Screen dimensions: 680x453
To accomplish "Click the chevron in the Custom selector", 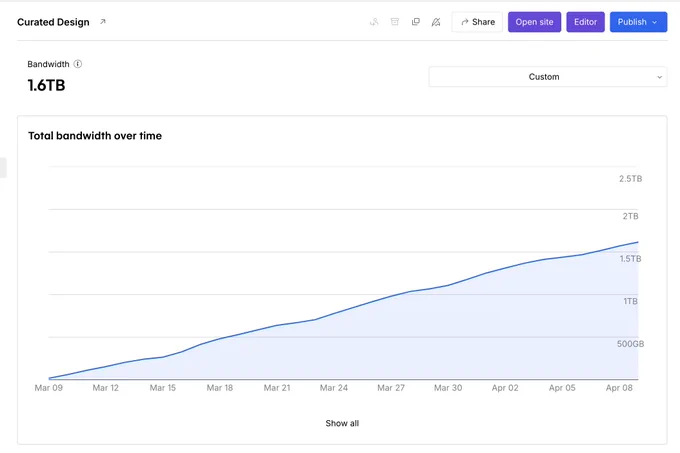I will coord(659,77).
